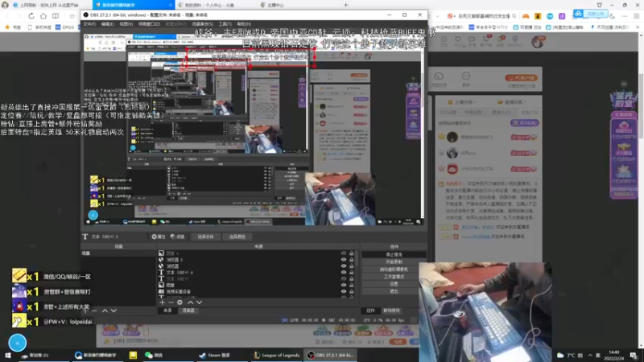Open source properties via the sources gear icon

180,302
